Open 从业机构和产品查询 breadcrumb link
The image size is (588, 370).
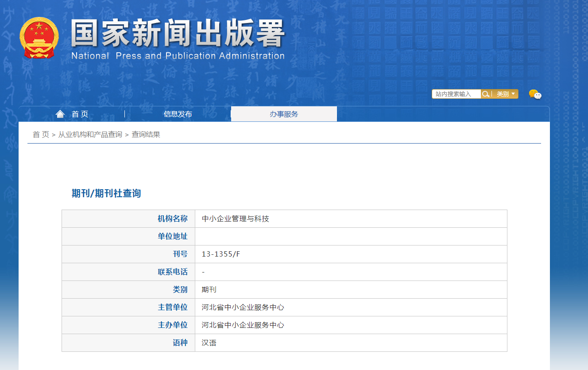coord(90,134)
